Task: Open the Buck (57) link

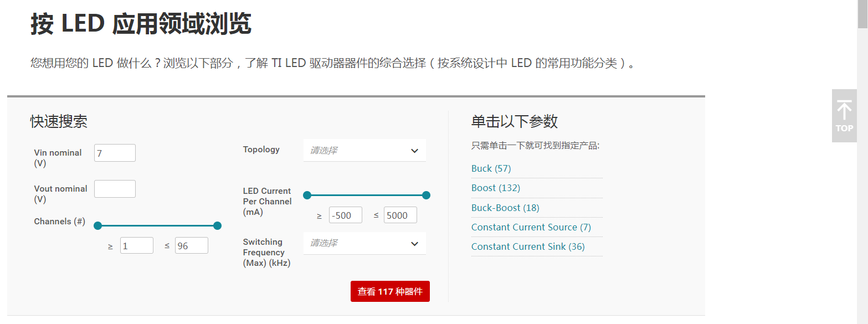Action: click(491, 168)
